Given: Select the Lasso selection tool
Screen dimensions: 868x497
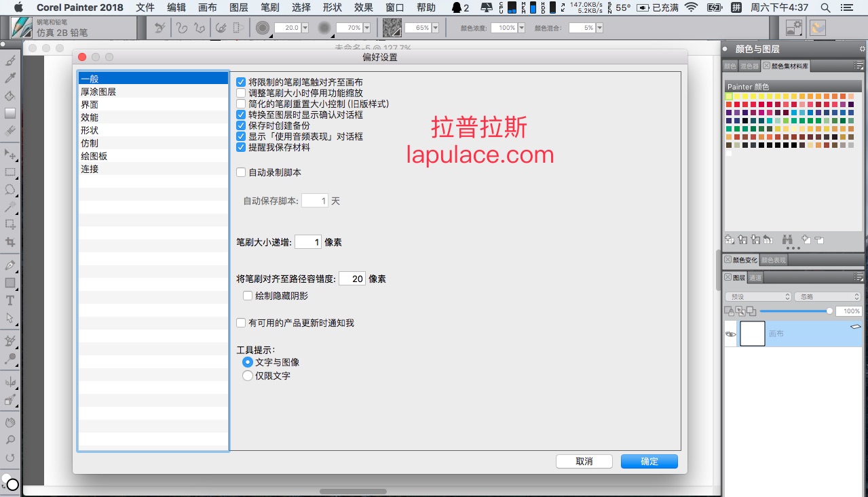Looking at the screenshot, I should click(x=10, y=189).
